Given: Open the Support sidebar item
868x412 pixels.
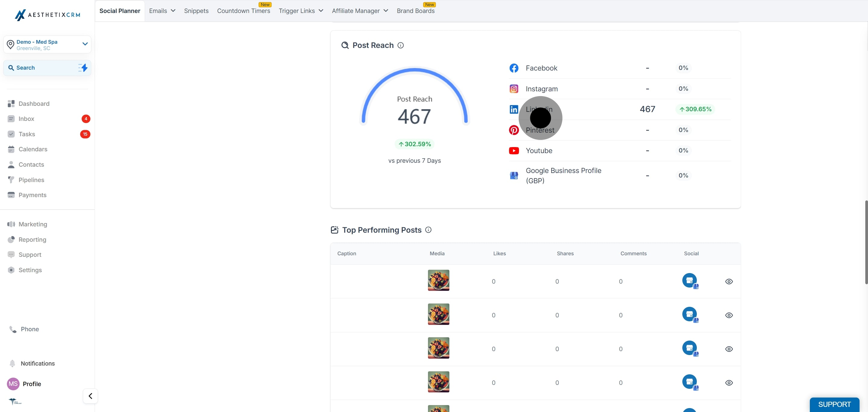Looking at the screenshot, I should tap(30, 255).
